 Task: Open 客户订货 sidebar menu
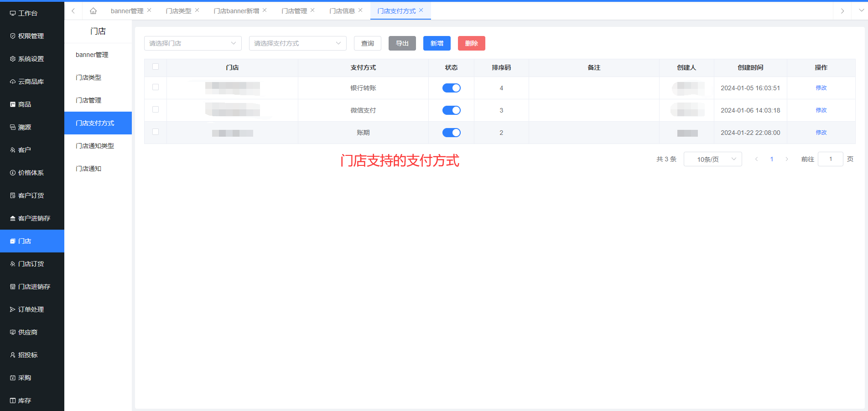click(x=32, y=195)
